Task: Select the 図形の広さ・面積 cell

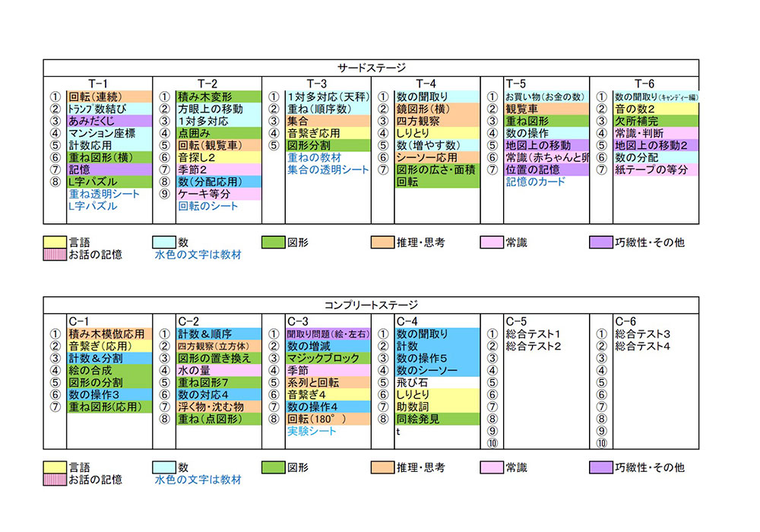Action: [437, 169]
